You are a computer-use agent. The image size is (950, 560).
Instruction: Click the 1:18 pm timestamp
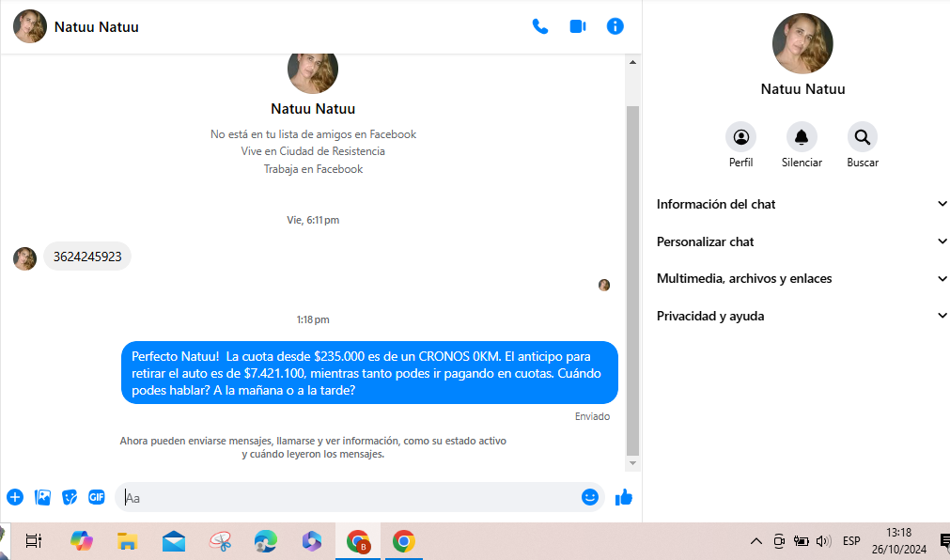point(313,319)
